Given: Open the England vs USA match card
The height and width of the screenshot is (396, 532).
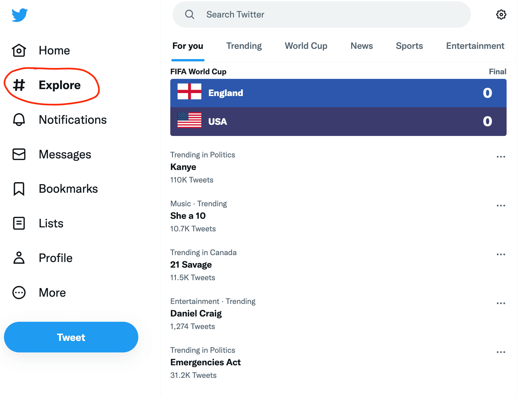Looking at the screenshot, I should tap(338, 107).
